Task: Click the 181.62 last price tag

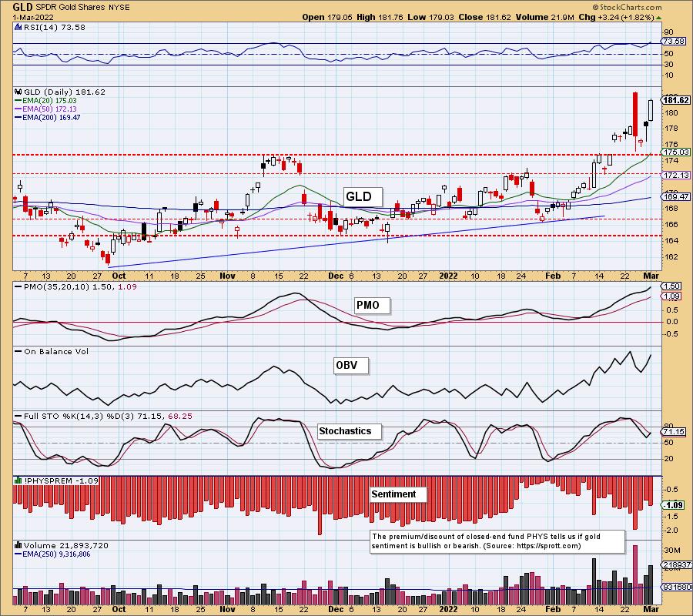Action: pos(675,100)
